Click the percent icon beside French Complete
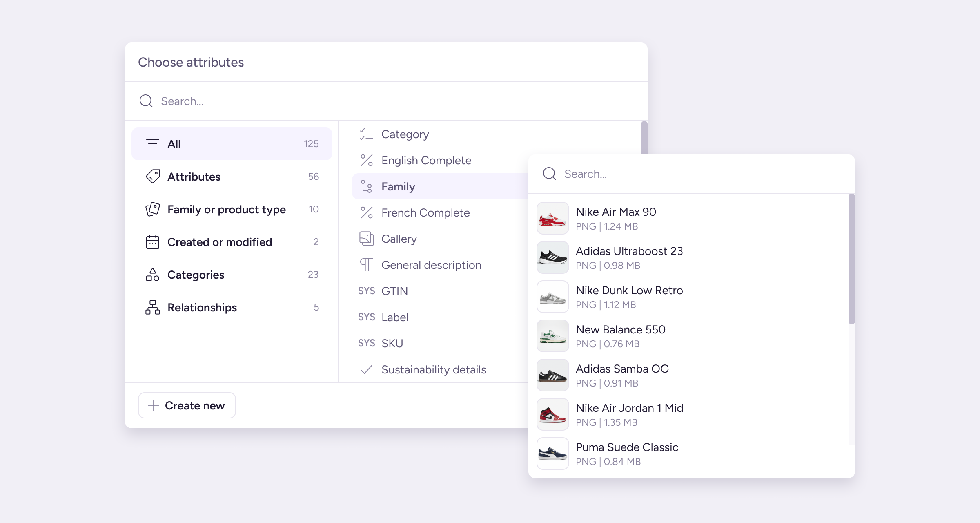The width and height of the screenshot is (980, 523). pyautogui.click(x=367, y=212)
